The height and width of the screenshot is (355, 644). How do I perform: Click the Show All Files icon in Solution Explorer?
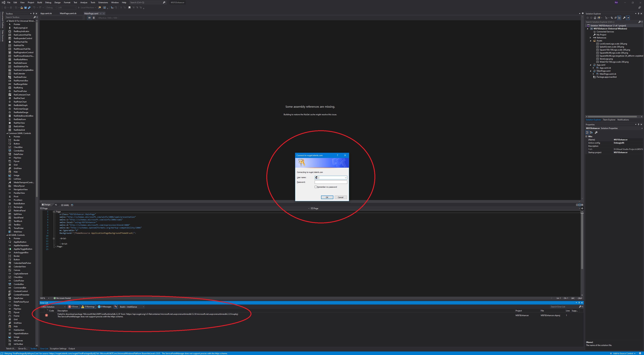[619, 18]
